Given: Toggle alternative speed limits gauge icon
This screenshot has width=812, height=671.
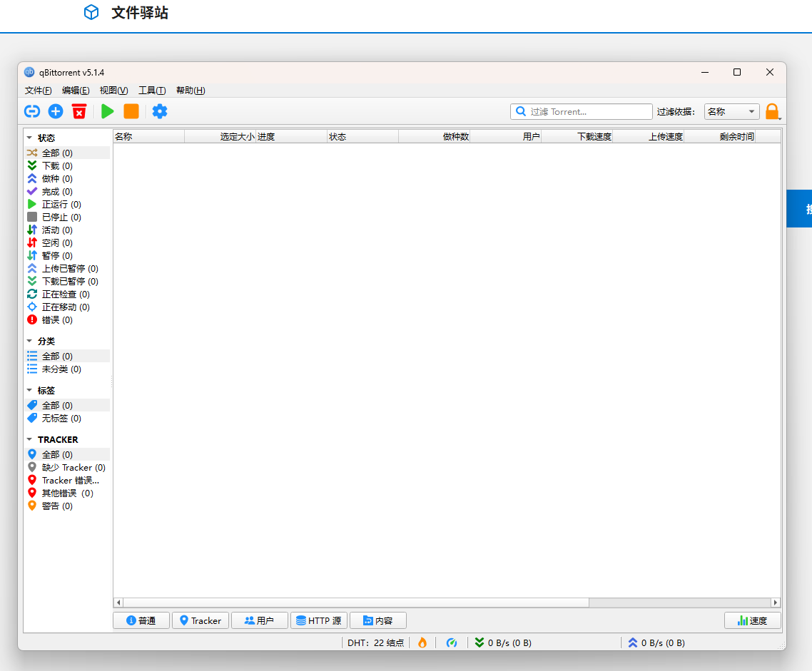Looking at the screenshot, I should pos(452,642).
